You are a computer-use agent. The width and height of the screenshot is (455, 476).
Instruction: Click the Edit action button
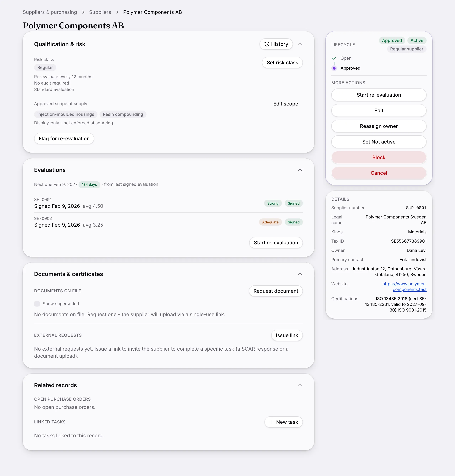click(379, 110)
